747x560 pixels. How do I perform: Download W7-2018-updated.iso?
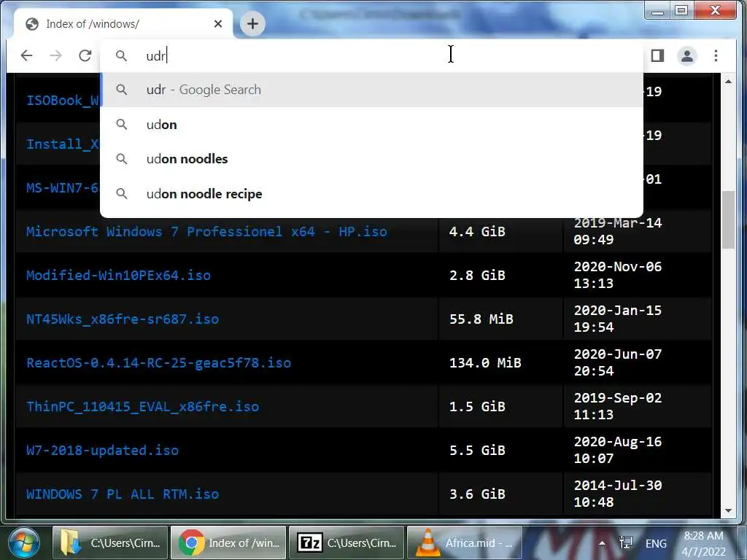(x=102, y=451)
